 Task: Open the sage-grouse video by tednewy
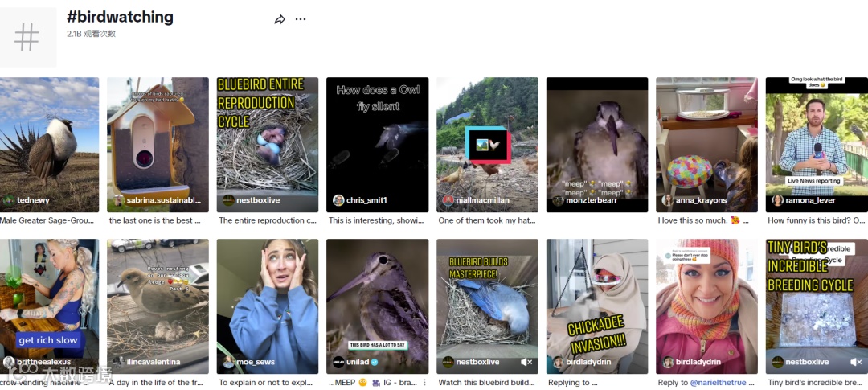coord(49,145)
